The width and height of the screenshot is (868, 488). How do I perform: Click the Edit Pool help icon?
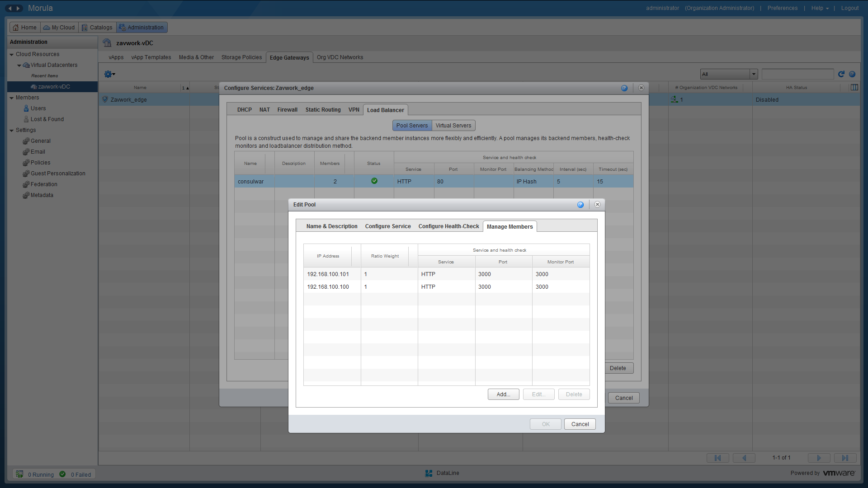(580, 205)
